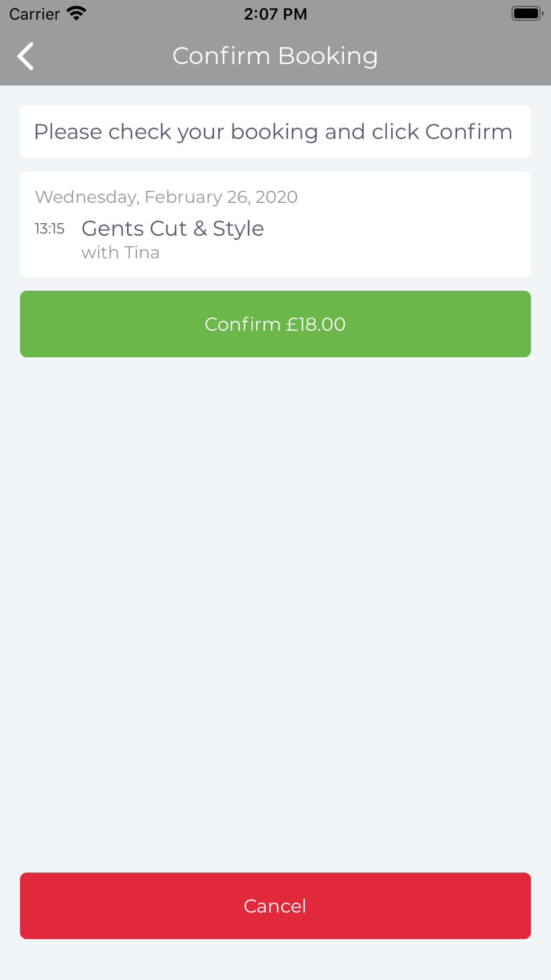
Task: Select the Gents Cut & Style service
Action: (172, 228)
